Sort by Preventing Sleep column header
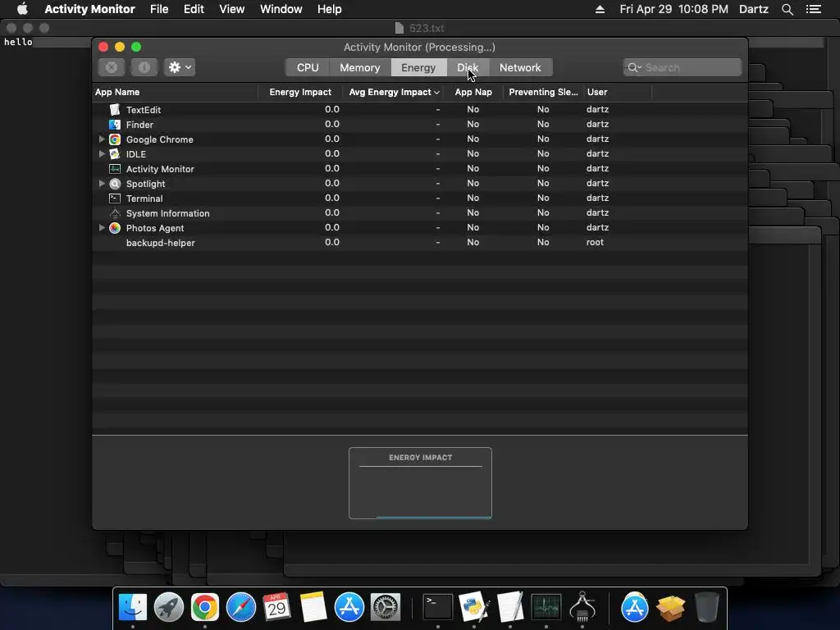 coord(543,92)
